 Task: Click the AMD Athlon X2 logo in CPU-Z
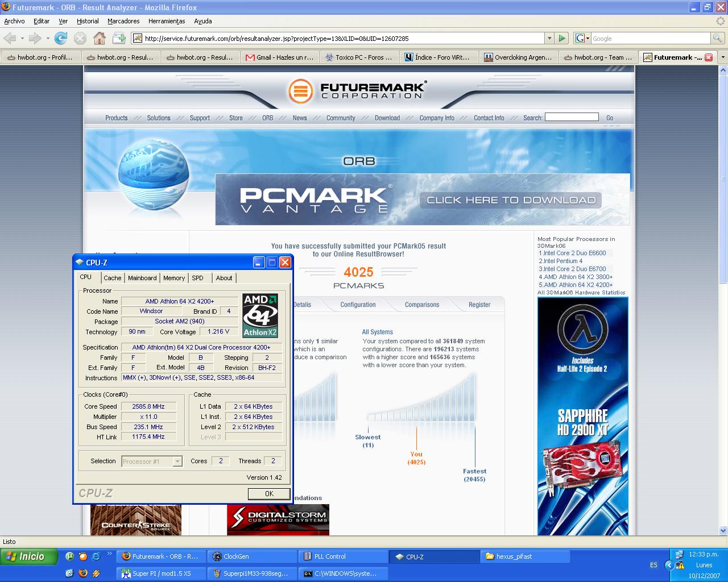tap(260, 315)
